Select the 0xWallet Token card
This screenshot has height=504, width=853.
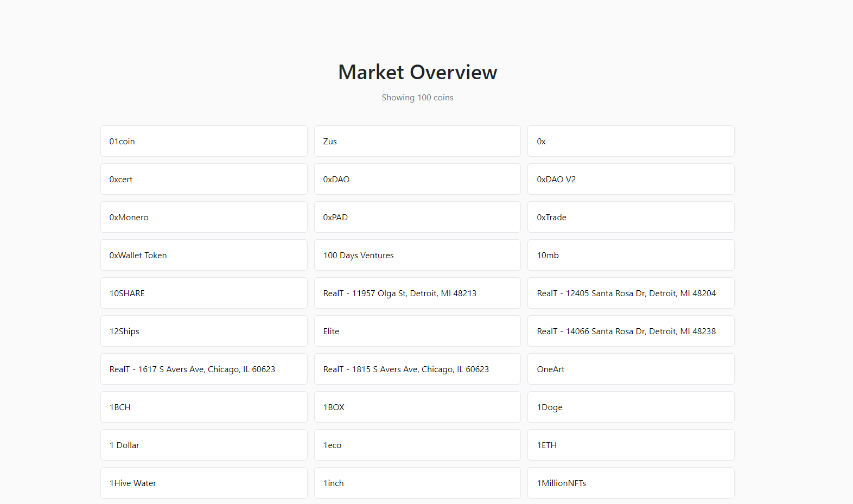coord(204,255)
